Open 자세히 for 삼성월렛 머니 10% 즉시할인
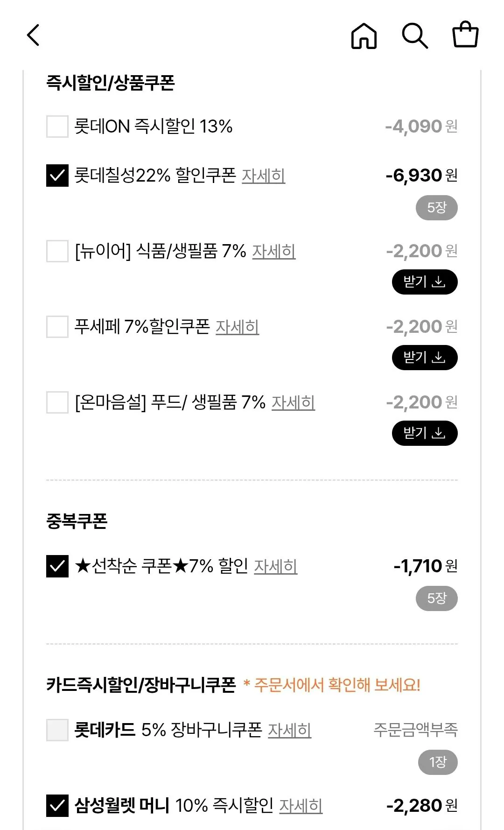 (x=301, y=806)
